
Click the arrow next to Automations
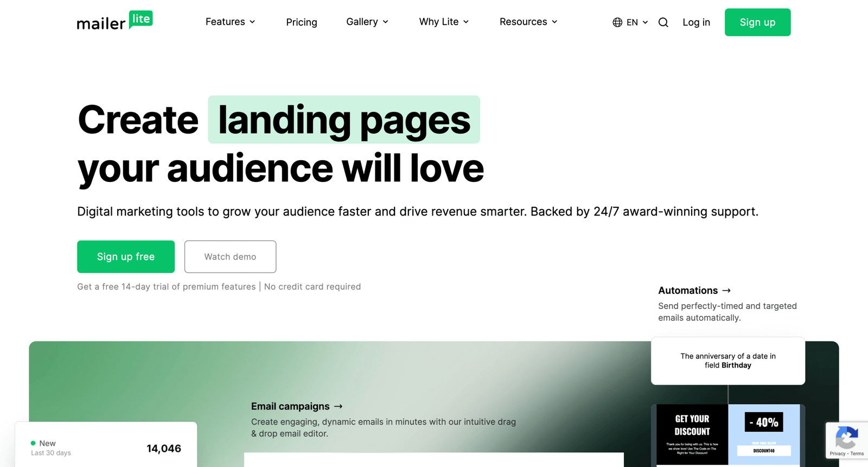pos(726,291)
